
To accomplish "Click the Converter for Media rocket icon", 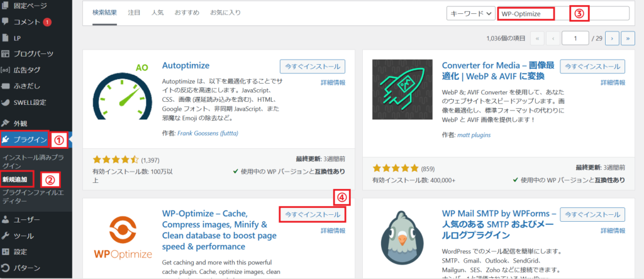I will (402, 89).
